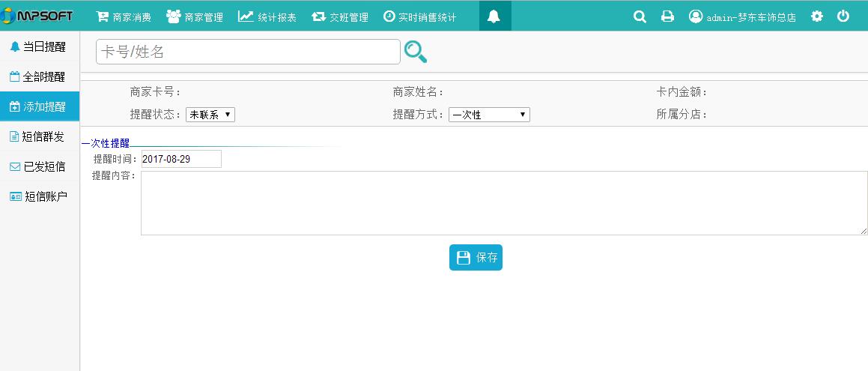
Task: Click the printer icon in header
Action: (x=667, y=16)
